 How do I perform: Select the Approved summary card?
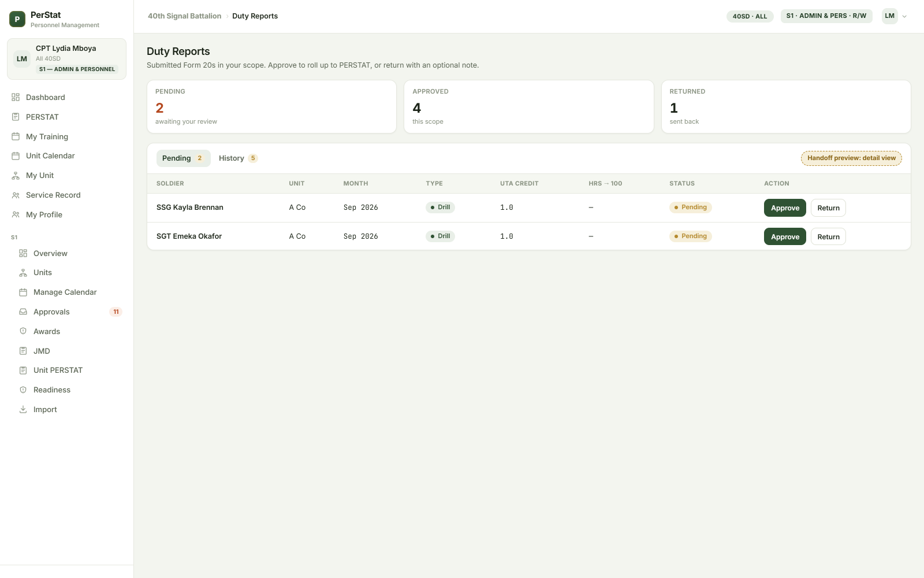pyautogui.click(x=528, y=107)
